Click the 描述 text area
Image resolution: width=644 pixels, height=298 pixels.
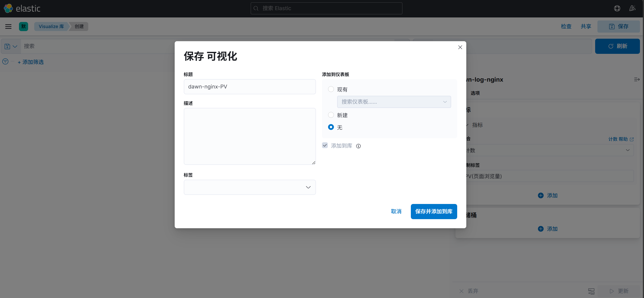[250, 136]
